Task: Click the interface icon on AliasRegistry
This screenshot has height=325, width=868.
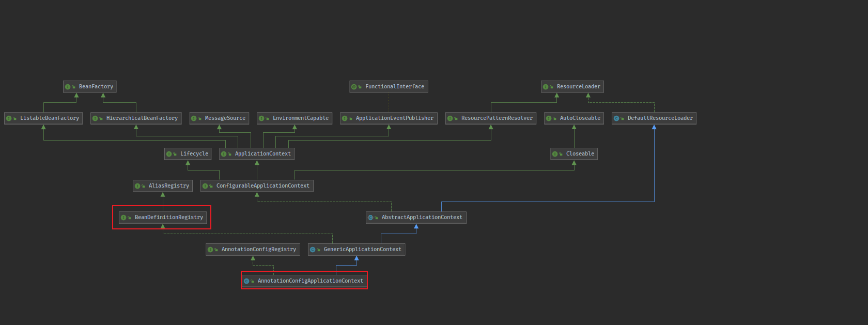Action: click(137, 186)
